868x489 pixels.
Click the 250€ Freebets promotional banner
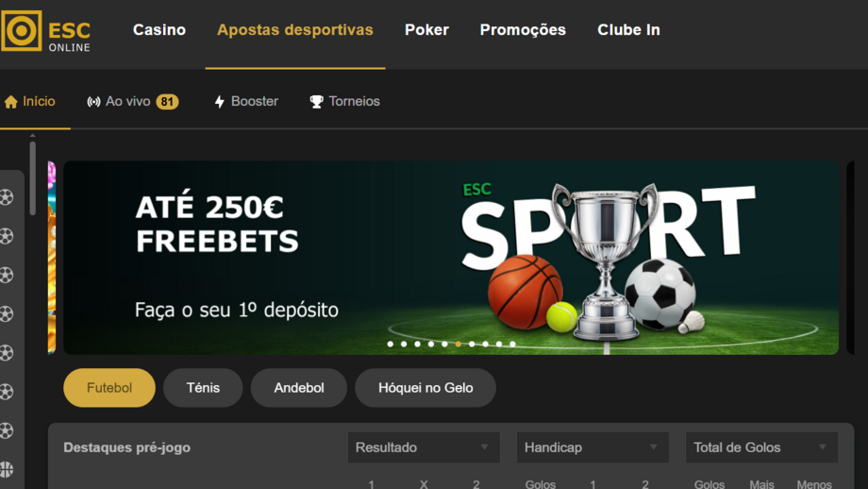(x=451, y=258)
